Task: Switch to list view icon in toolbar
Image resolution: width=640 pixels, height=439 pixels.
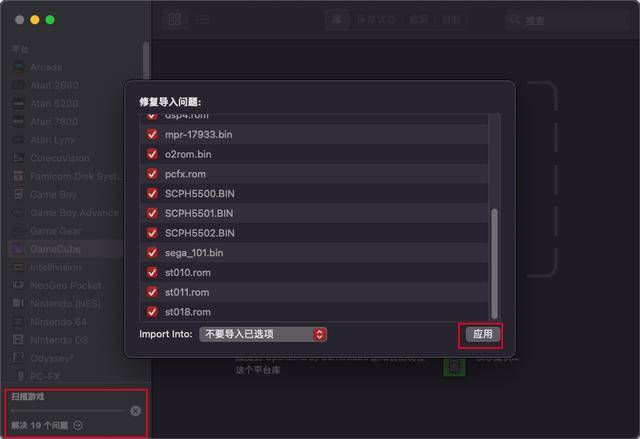Action: coord(203,19)
